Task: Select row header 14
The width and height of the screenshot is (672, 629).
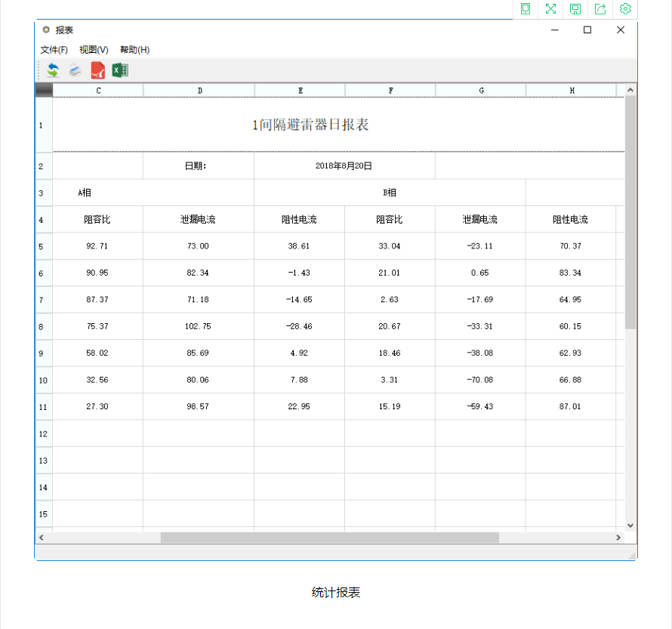Action: pos(44,487)
